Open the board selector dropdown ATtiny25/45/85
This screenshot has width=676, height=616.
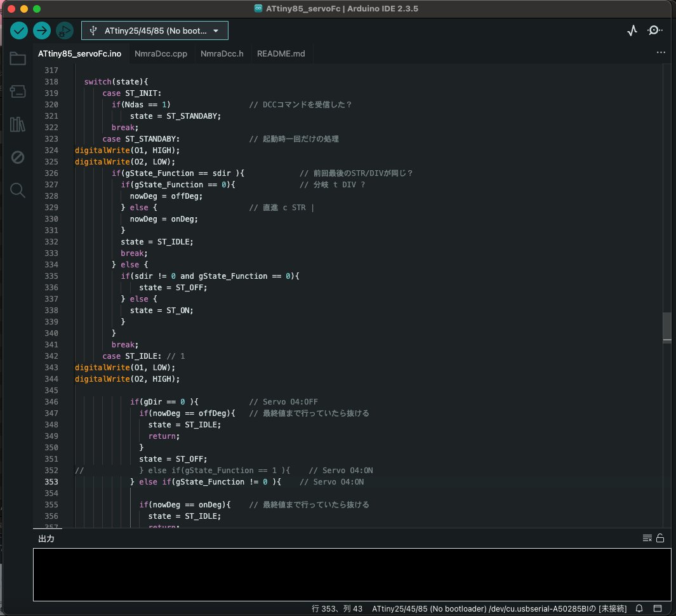(155, 30)
